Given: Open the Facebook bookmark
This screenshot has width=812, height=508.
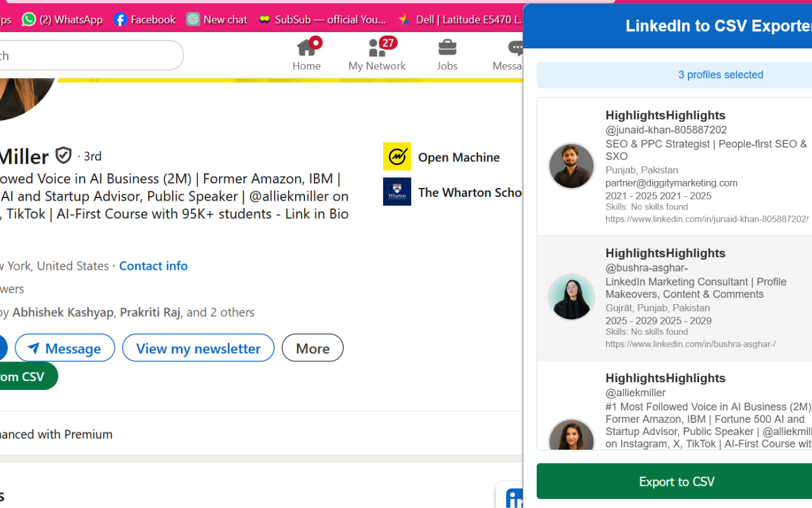Looking at the screenshot, I should (x=145, y=20).
